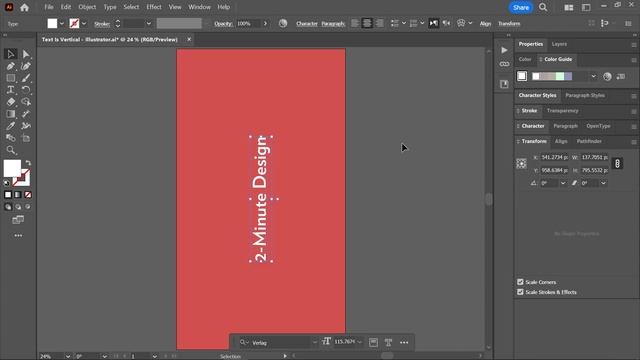This screenshot has width=640, height=360.
Task: Expand the Opacity options arrow
Action: [265, 24]
